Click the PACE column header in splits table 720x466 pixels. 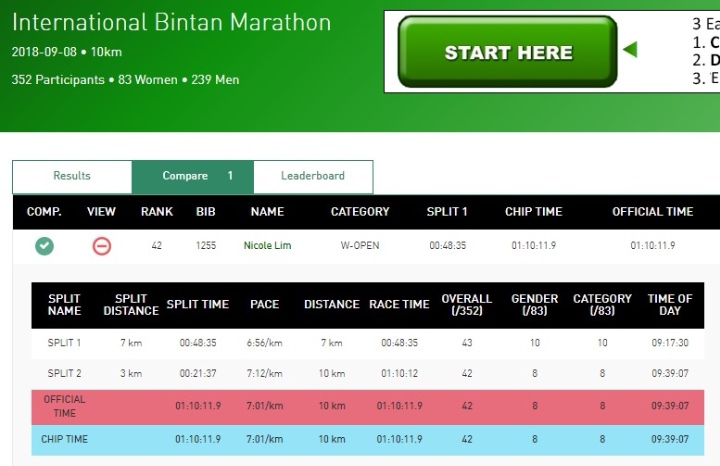click(264, 305)
